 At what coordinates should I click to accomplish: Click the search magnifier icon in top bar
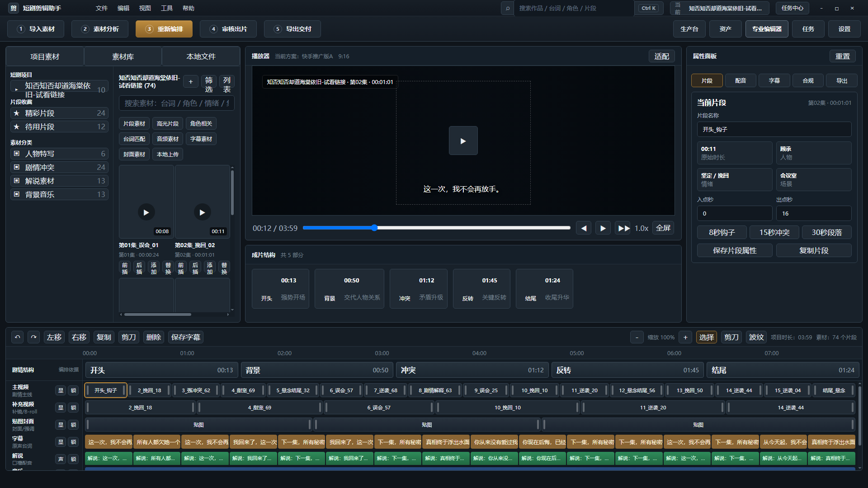[508, 8]
